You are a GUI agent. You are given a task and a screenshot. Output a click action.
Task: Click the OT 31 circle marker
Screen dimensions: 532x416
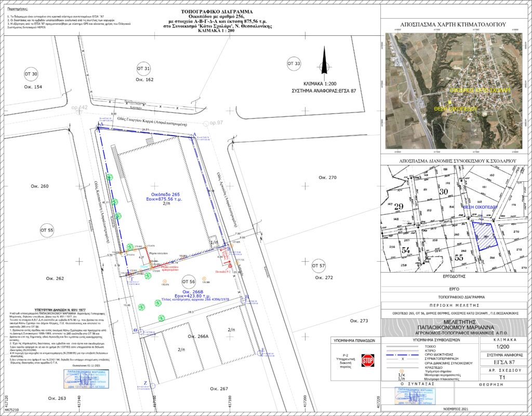tap(143, 69)
